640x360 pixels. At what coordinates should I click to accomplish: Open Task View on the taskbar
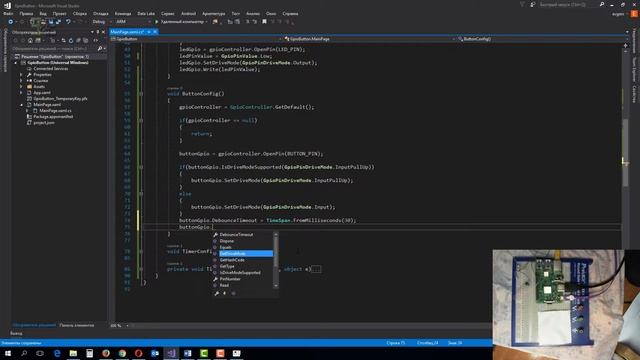click(x=40, y=353)
